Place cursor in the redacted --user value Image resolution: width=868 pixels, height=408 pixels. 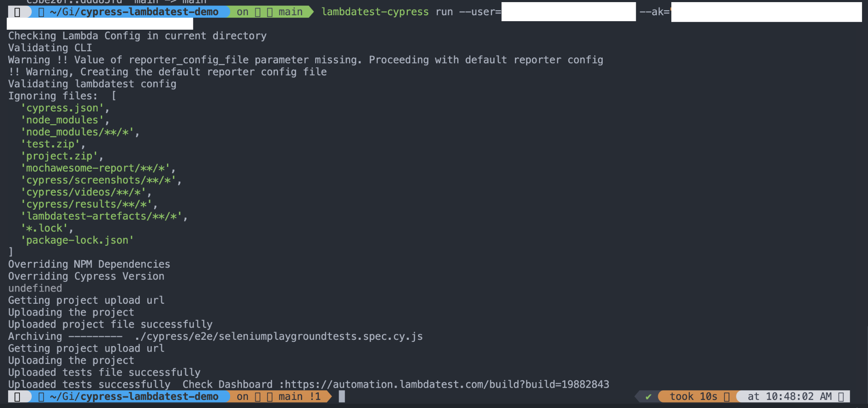tap(568, 12)
